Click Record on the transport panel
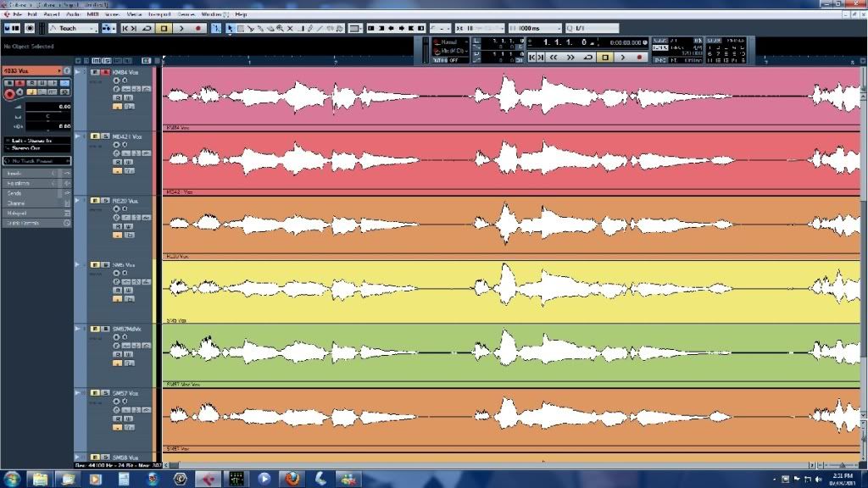The width and height of the screenshot is (868, 488). coord(639,57)
